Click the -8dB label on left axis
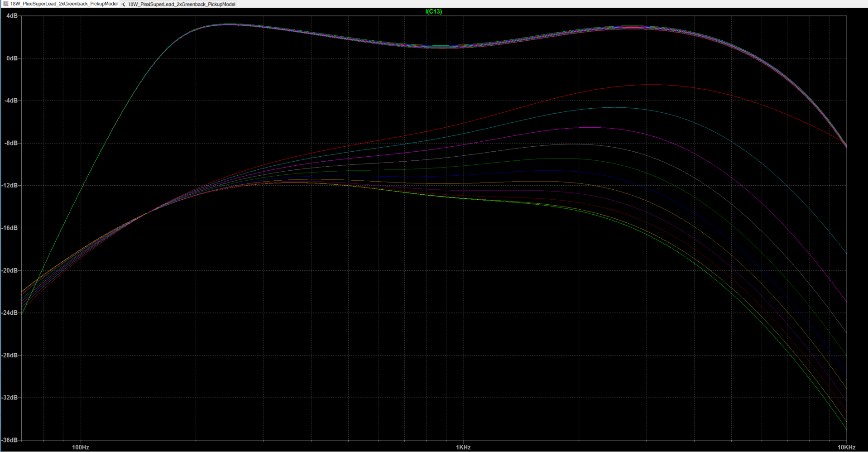 pyautogui.click(x=11, y=143)
